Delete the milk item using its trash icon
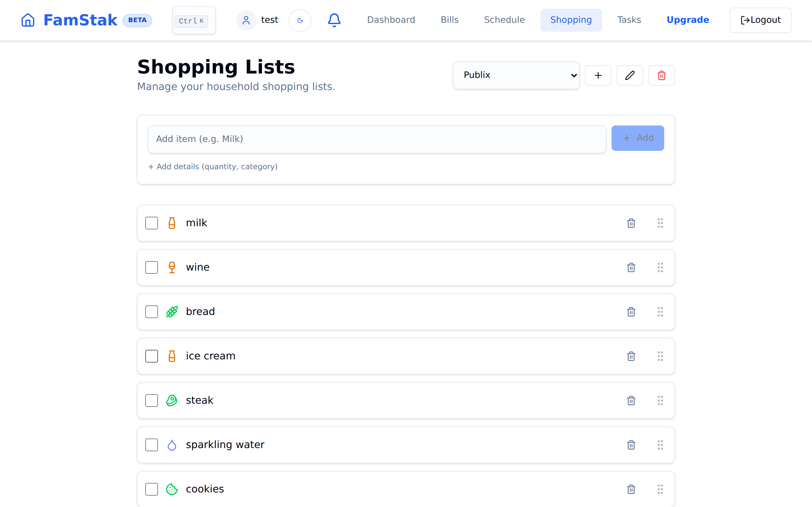The image size is (812, 507). click(631, 223)
